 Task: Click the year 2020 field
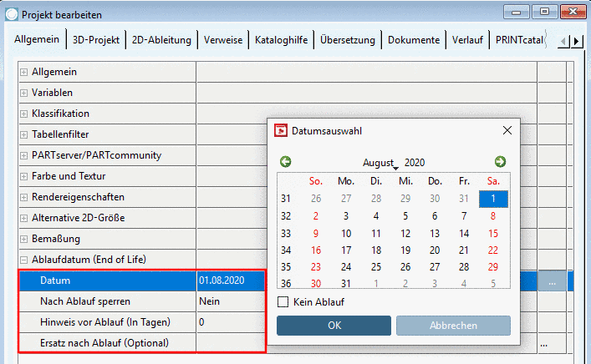(x=415, y=163)
